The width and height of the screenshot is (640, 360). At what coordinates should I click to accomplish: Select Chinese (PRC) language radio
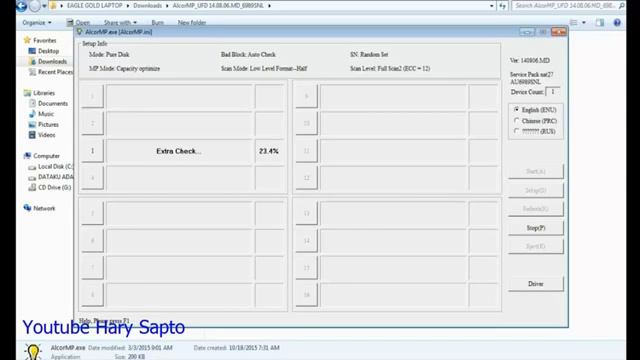click(517, 121)
